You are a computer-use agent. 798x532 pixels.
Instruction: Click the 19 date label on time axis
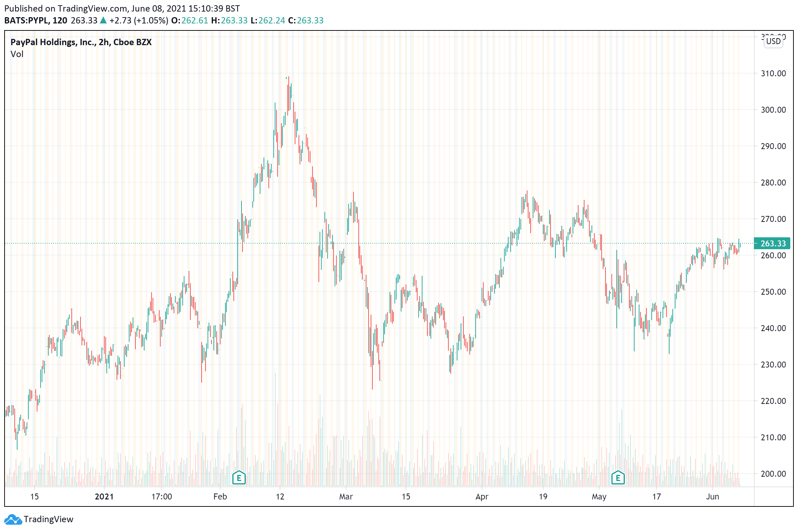click(543, 497)
